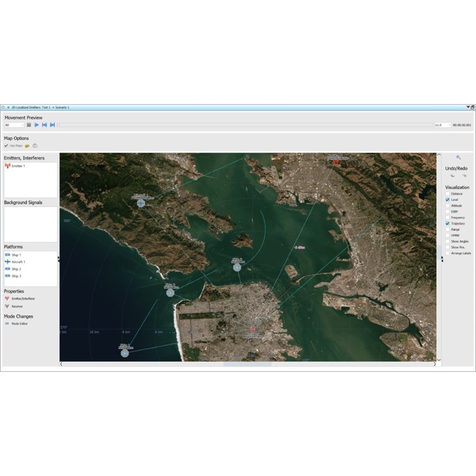Skip to end of movement preview
476x476 pixels.
coord(52,125)
